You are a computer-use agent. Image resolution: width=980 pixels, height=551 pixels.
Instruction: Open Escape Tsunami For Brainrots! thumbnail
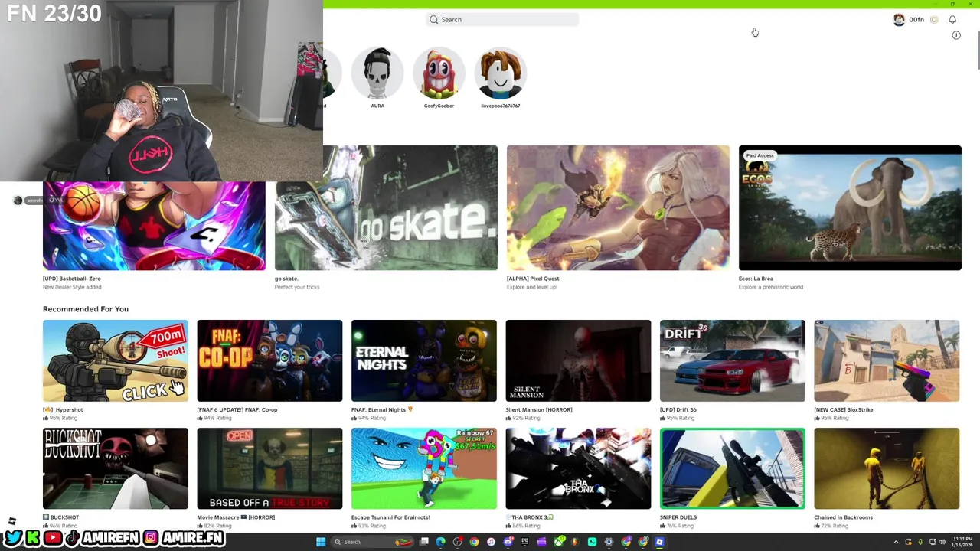click(424, 468)
